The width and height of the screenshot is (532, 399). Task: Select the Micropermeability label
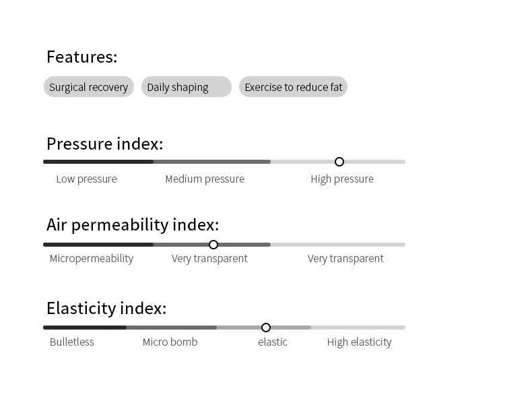pyautogui.click(x=92, y=259)
